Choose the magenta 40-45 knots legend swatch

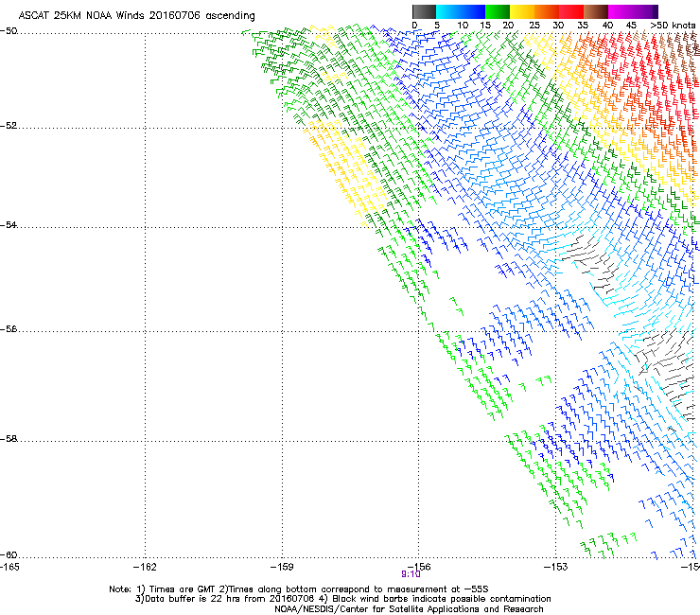[x=621, y=11]
